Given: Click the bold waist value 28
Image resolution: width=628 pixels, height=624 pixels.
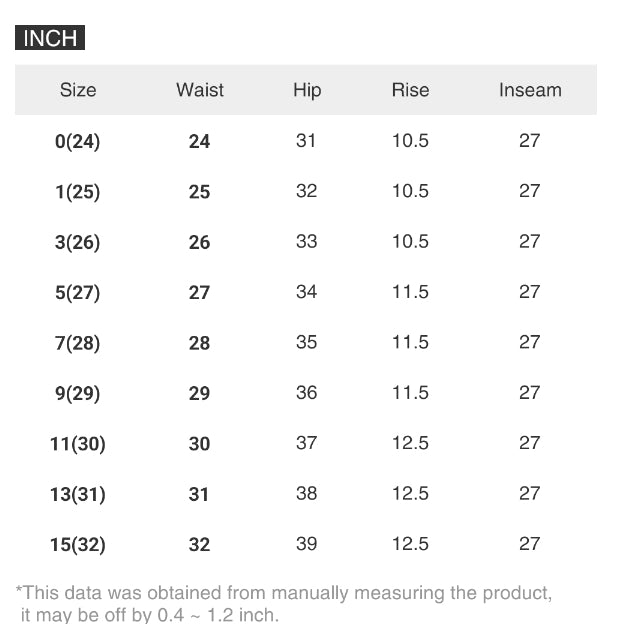Looking at the screenshot, I should (200, 343).
